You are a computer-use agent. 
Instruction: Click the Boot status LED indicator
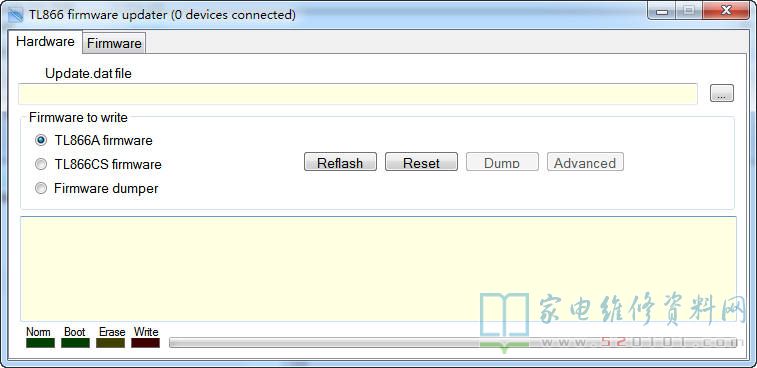(75, 343)
